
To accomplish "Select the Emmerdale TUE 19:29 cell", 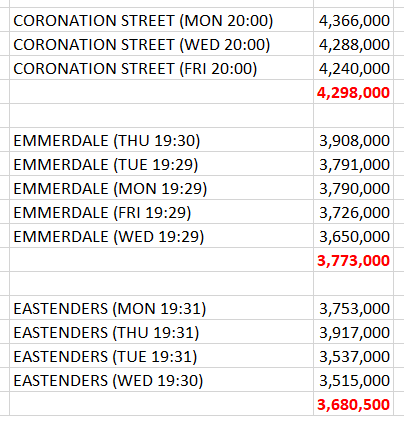I will [161, 164].
